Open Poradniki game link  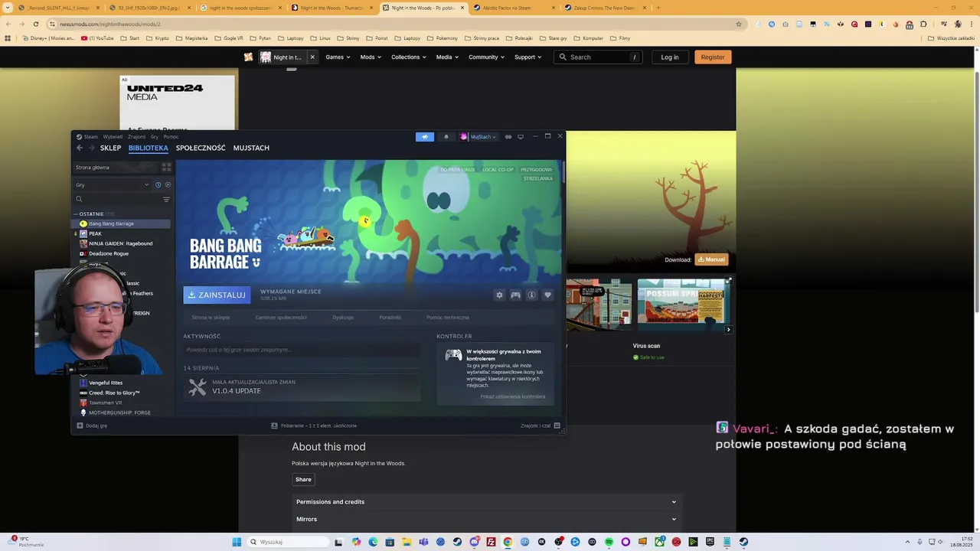[390, 318]
